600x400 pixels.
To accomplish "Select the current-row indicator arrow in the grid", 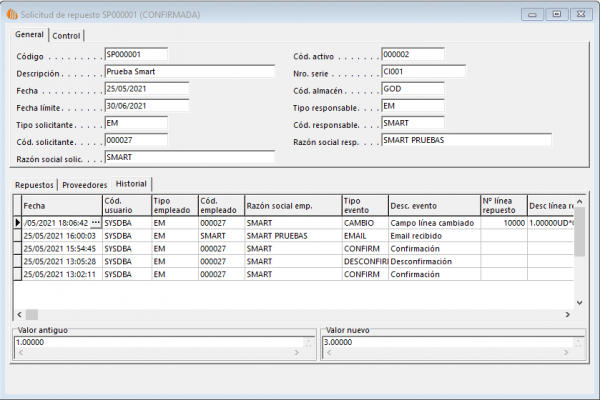I will (x=16, y=223).
